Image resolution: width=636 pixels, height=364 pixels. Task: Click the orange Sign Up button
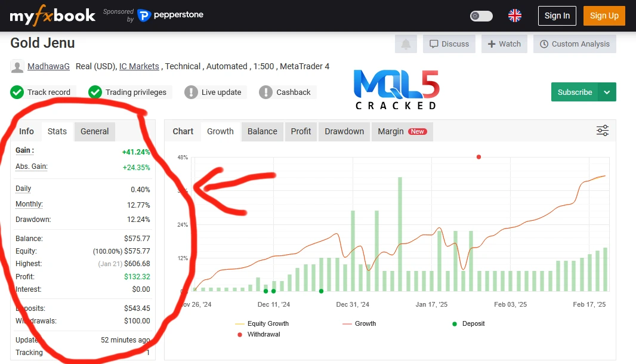tap(604, 16)
